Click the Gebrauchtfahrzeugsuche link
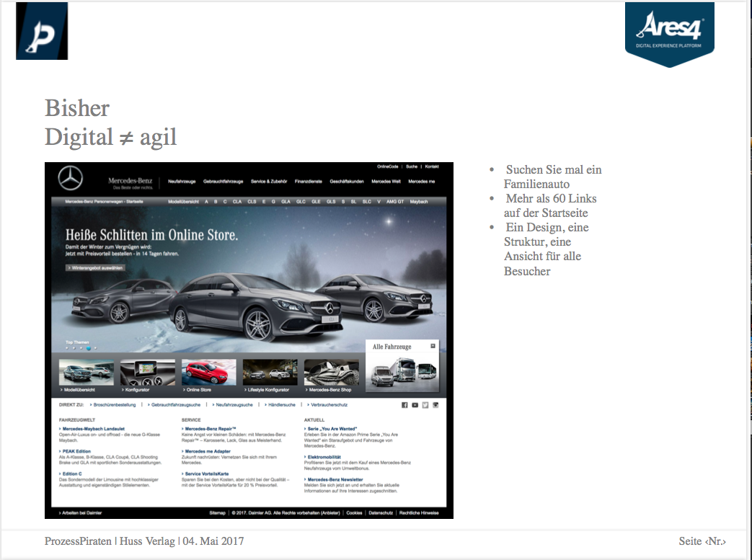752x560 pixels. (175, 404)
